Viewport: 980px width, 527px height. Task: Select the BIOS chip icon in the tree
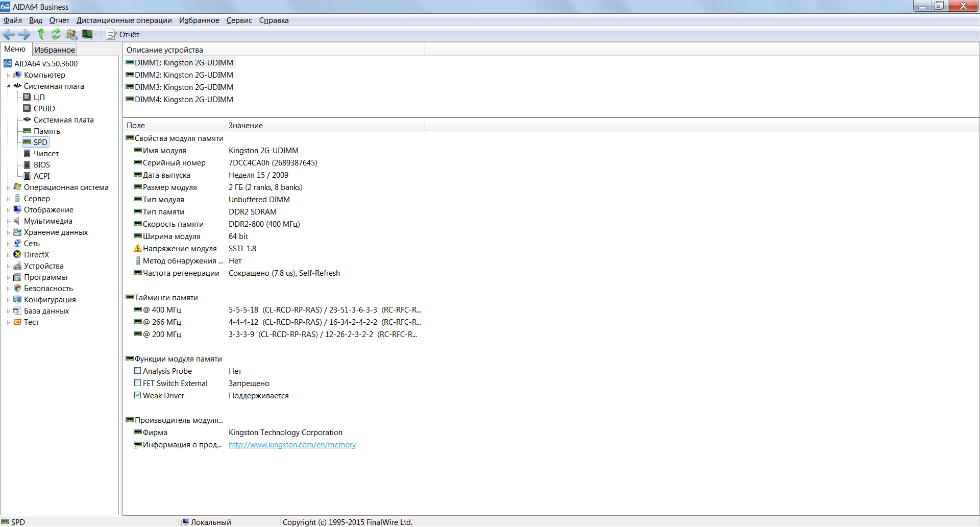click(x=27, y=164)
